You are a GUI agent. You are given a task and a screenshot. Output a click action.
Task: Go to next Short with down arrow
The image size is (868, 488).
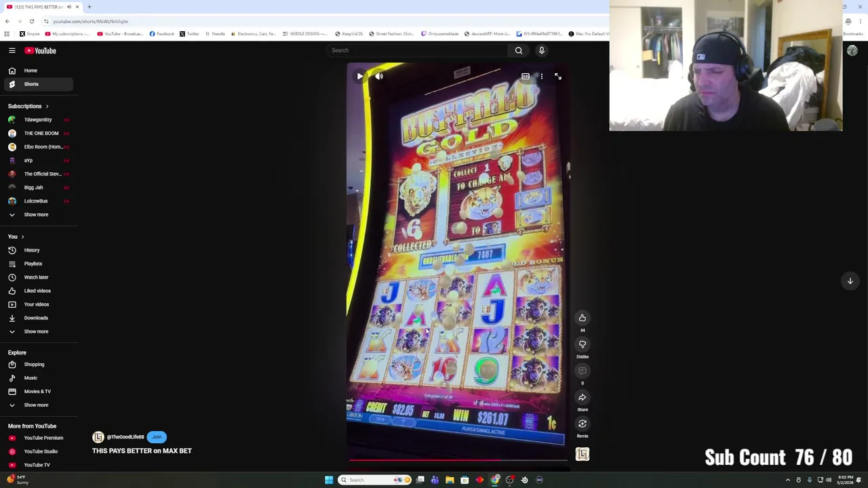pyautogui.click(x=850, y=281)
